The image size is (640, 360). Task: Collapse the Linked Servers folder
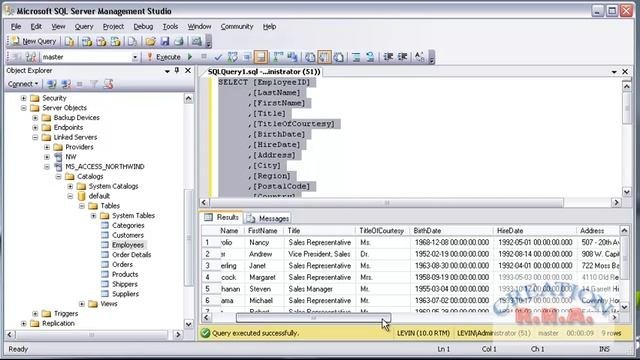click(x=35, y=137)
